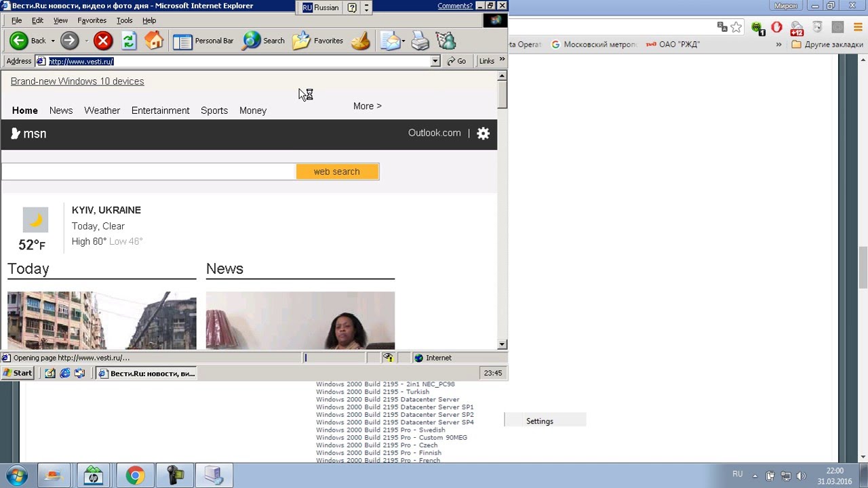Image resolution: width=868 pixels, height=488 pixels.
Task: Open Другие закладки bookmarks folder
Action: tap(827, 45)
